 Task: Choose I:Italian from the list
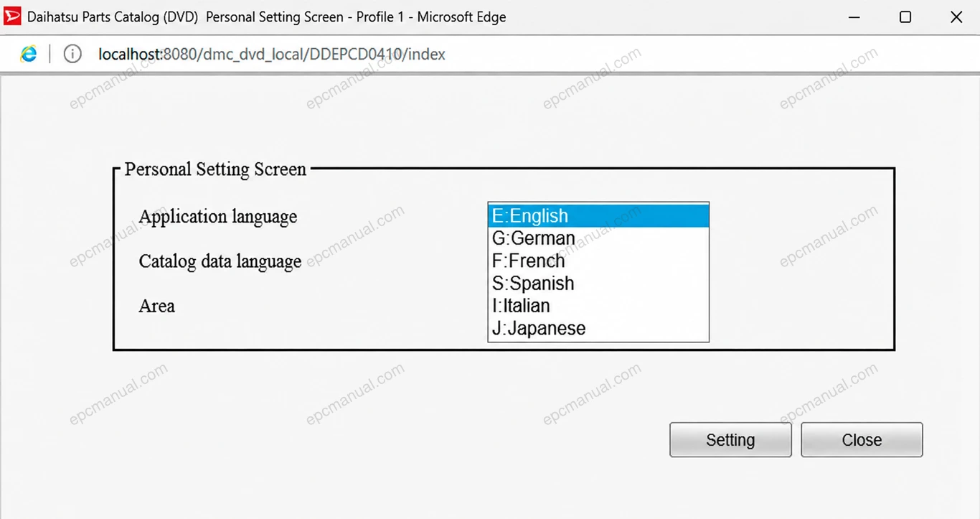pos(598,306)
